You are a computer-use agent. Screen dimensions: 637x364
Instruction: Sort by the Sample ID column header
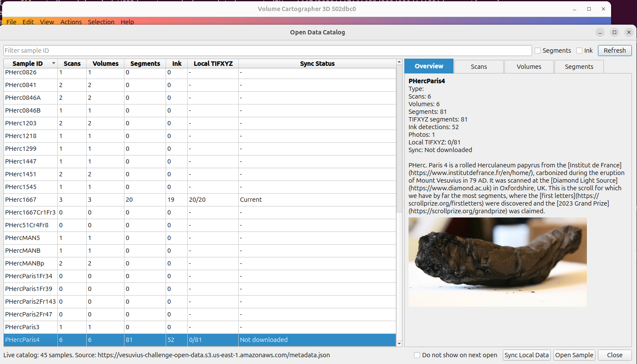point(31,64)
